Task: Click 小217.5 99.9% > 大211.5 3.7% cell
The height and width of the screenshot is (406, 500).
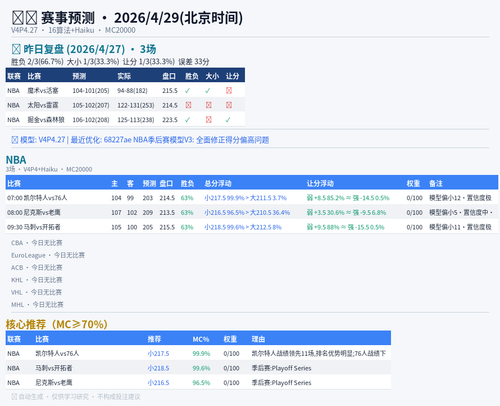Action: coord(246,198)
